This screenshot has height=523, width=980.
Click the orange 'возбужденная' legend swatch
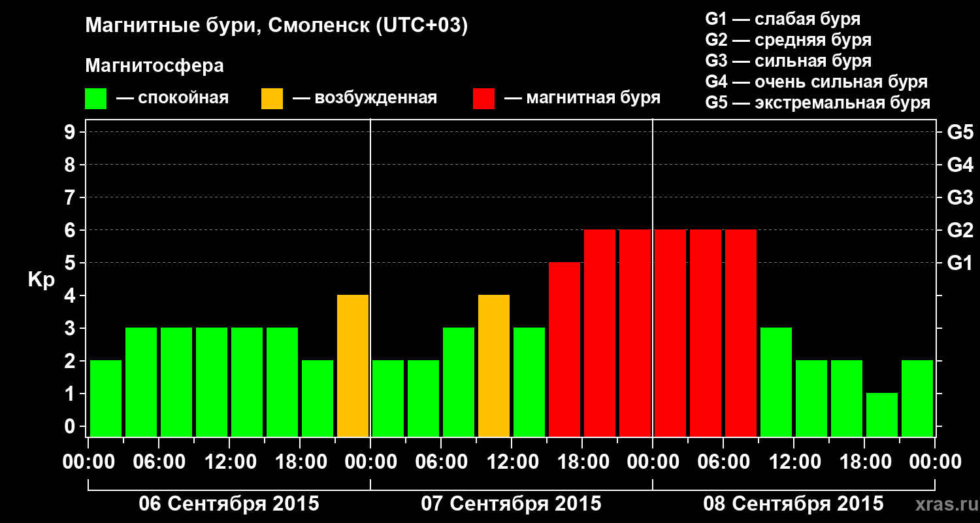[272, 99]
